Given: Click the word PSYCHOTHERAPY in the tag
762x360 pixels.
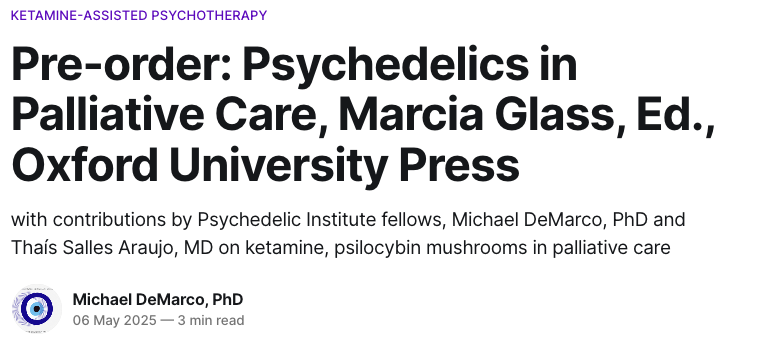Looking at the screenshot, I should click(x=209, y=15).
